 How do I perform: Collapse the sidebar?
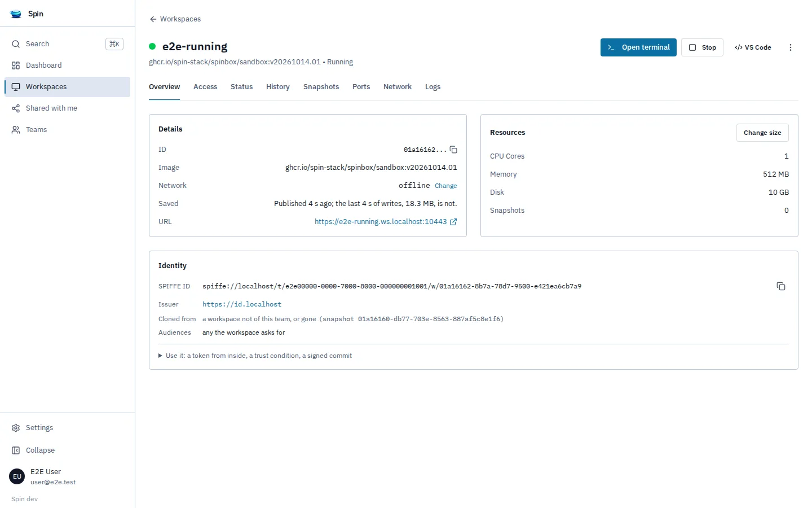(x=68, y=450)
